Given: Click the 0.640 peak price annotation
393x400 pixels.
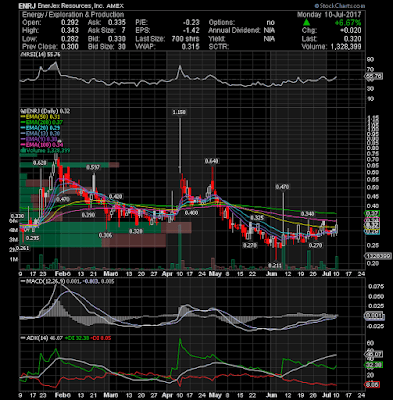Looking at the screenshot, I should [x=211, y=161].
